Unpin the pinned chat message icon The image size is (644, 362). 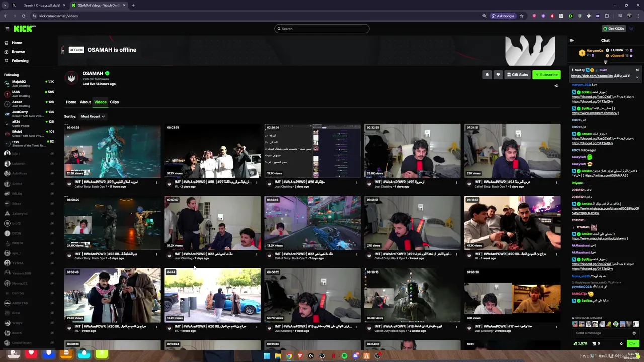click(637, 70)
